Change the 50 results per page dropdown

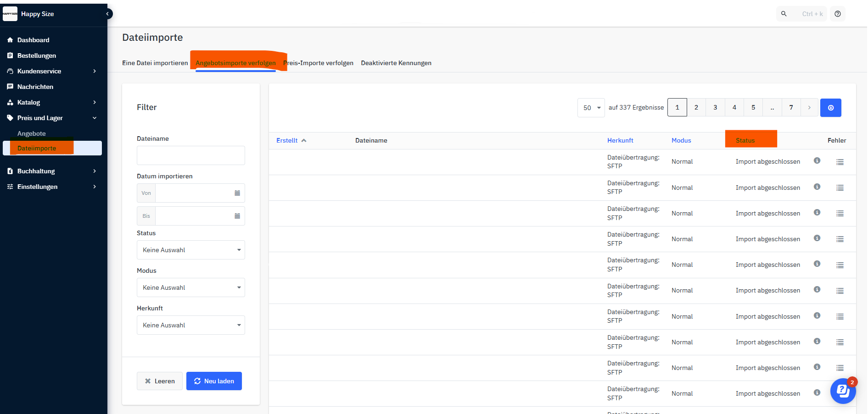pyautogui.click(x=591, y=108)
